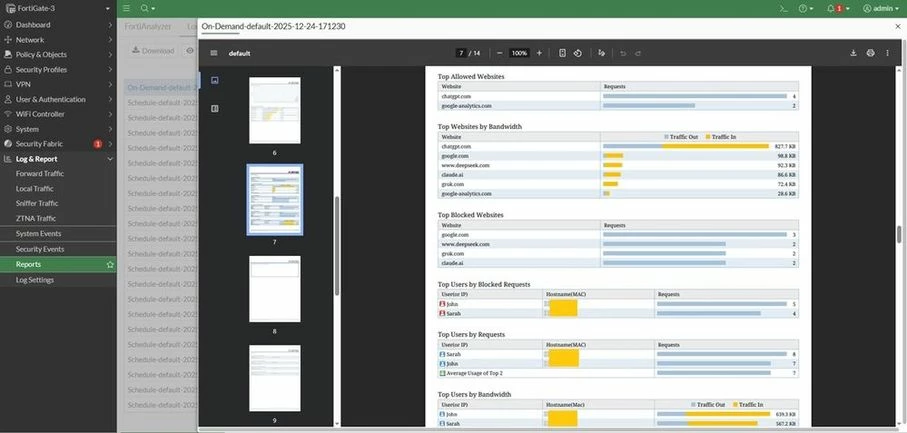907x433 pixels.
Task: Click the Traffic In legend swatch under Top Websites
Action: click(x=707, y=137)
